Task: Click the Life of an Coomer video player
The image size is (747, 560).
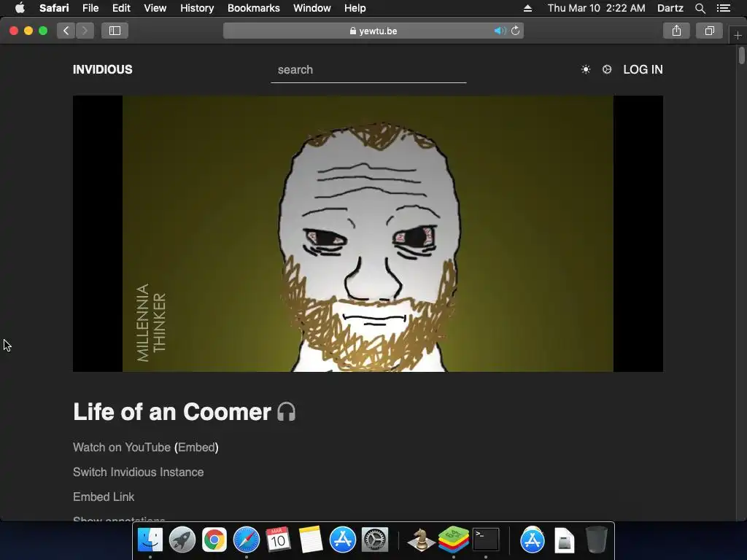Action: (368, 234)
